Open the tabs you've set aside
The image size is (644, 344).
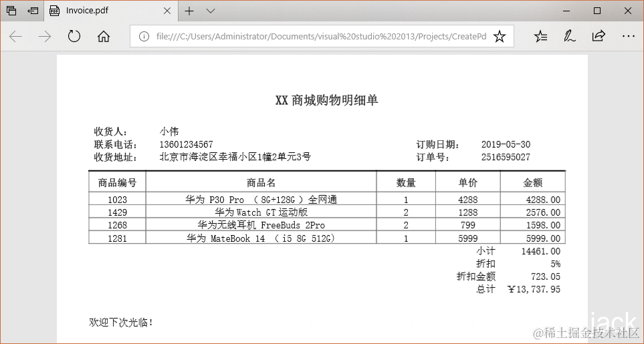(11, 11)
